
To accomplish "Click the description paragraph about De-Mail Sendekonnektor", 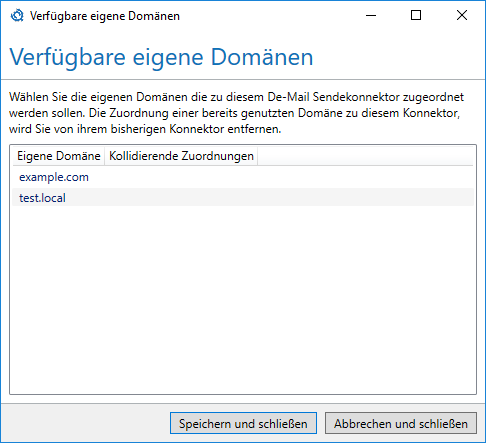I will [236, 113].
